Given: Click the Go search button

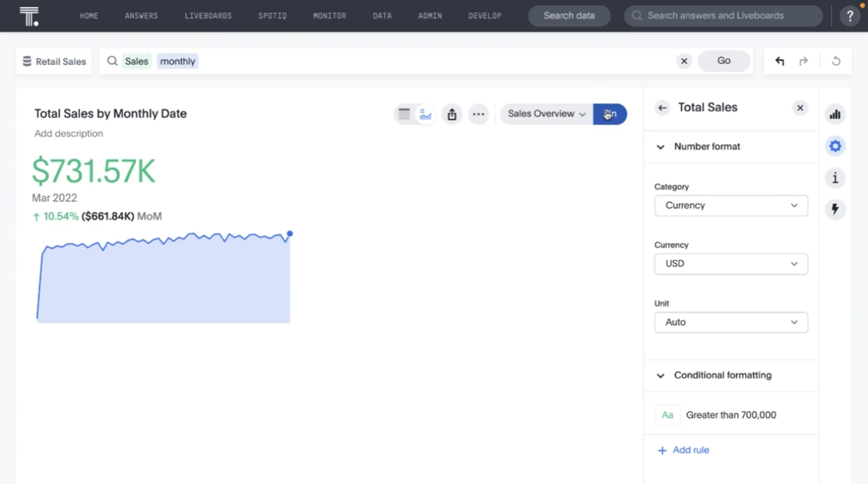Looking at the screenshot, I should point(724,60).
